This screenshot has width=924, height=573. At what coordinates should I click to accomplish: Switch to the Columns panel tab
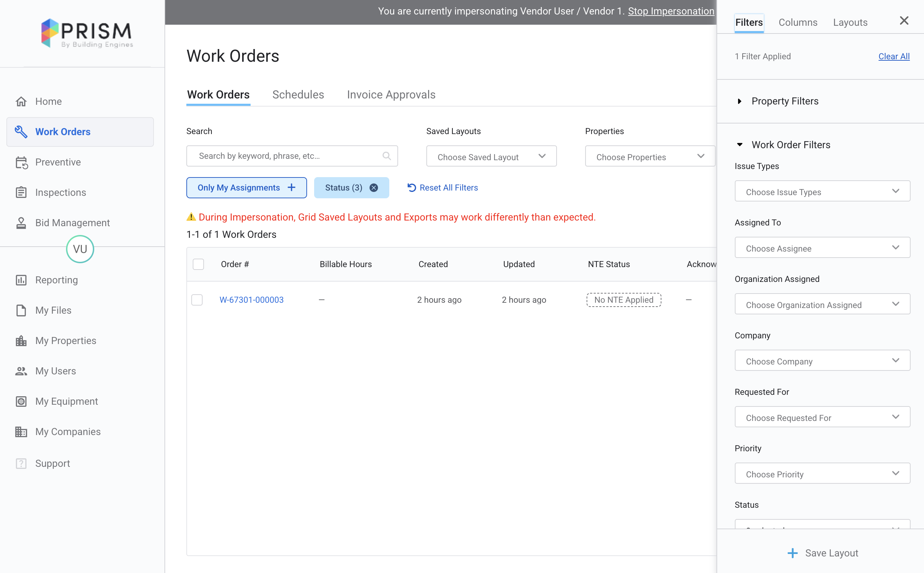coord(797,22)
